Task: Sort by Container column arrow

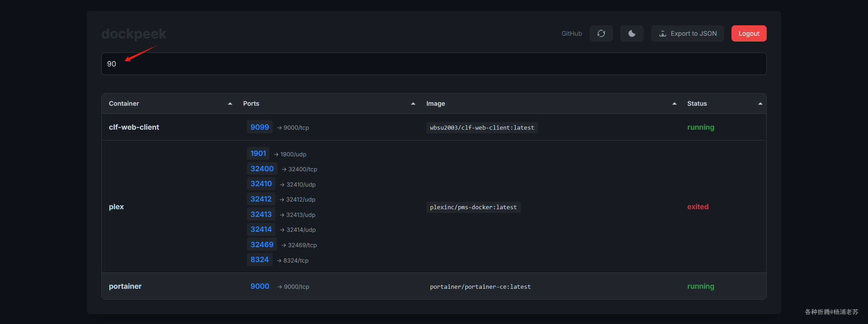Action: point(230,103)
